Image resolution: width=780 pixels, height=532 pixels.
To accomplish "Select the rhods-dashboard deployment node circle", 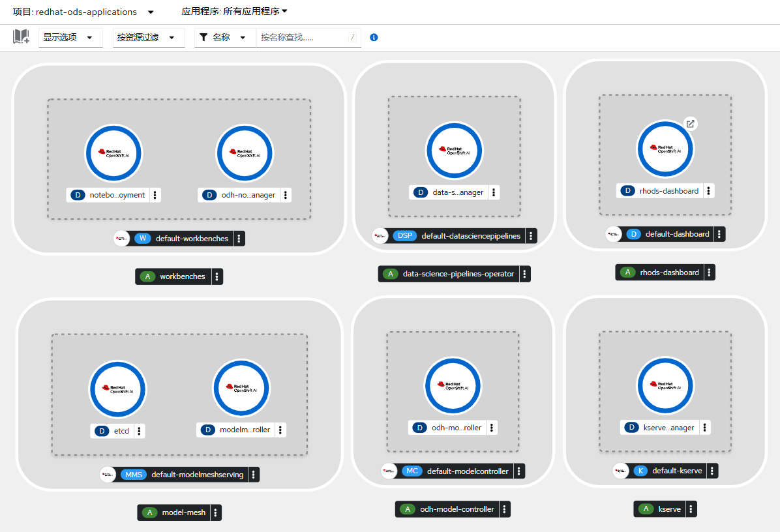I will click(x=666, y=149).
